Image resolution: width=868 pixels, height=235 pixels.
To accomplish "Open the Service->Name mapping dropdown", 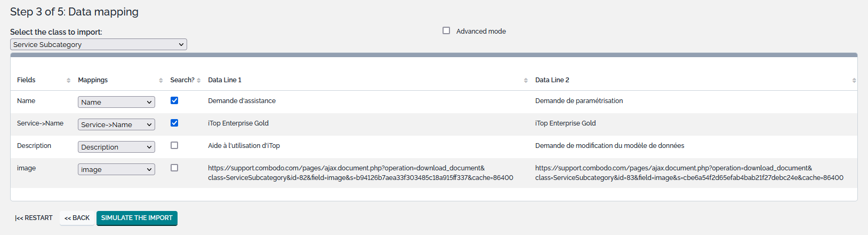I will click(116, 124).
